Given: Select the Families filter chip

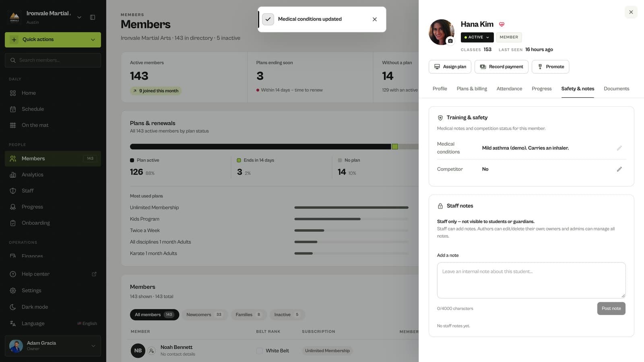Looking at the screenshot, I should coord(248,315).
